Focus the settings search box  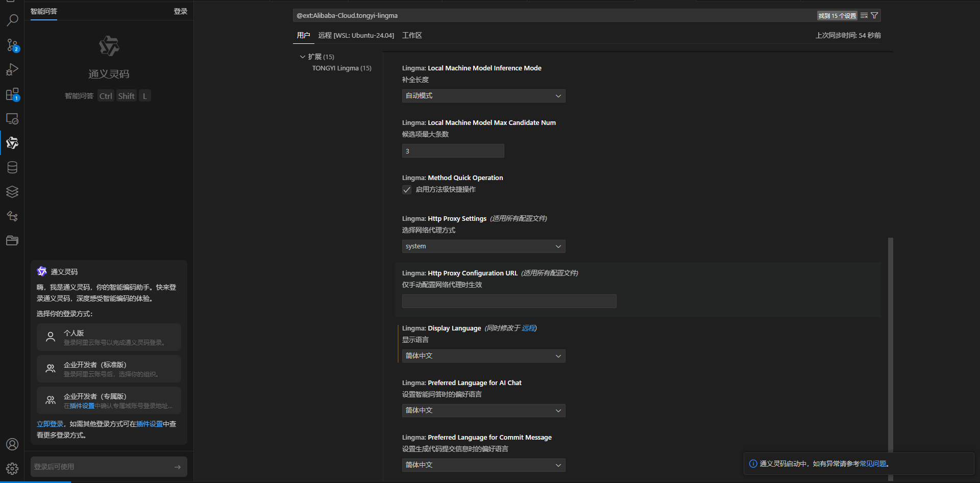(554, 16)
